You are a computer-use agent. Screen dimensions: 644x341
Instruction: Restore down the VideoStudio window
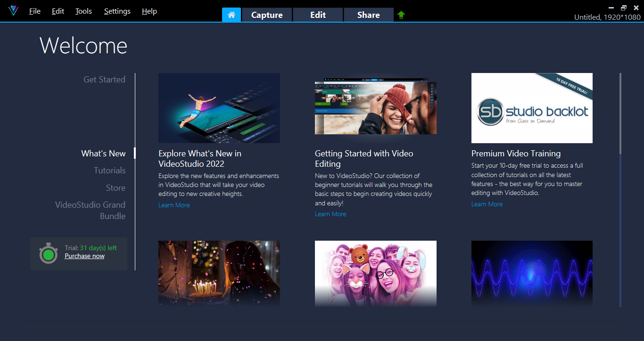click(x=624, y=8)
